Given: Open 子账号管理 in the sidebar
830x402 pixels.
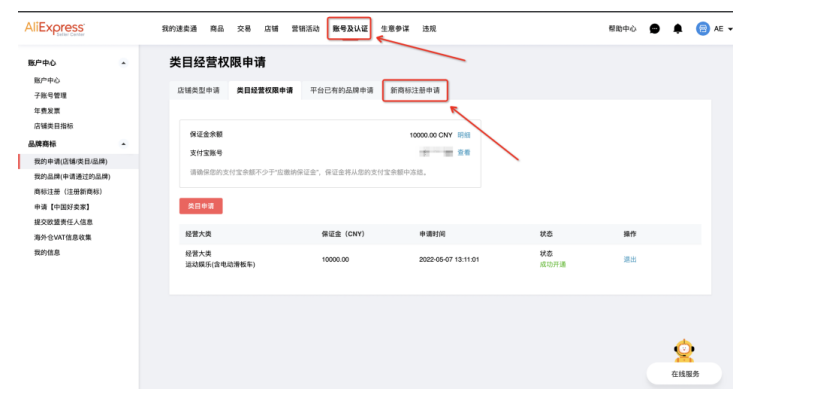Looking at the screenshot, I should tap(50, 96).
